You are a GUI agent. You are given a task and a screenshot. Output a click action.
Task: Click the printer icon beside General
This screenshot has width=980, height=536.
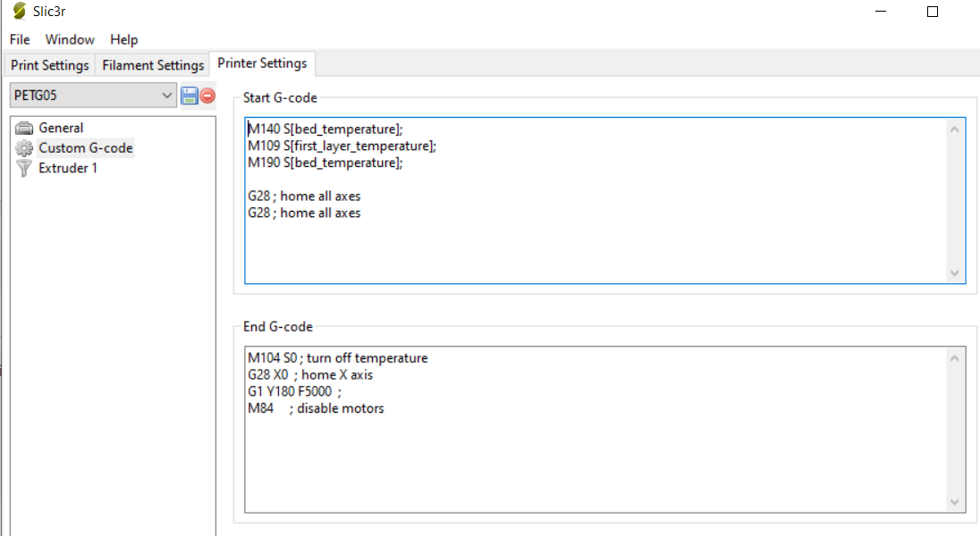coord(24,128)
